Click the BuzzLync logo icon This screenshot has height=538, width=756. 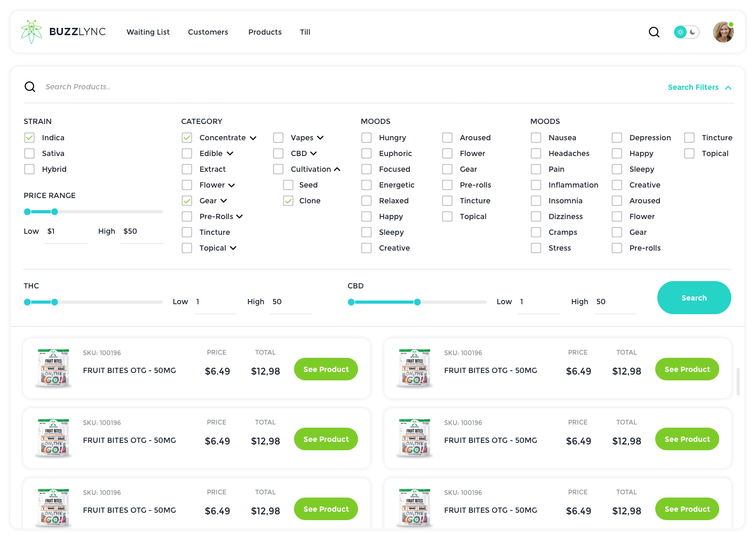tap(31, 32)
